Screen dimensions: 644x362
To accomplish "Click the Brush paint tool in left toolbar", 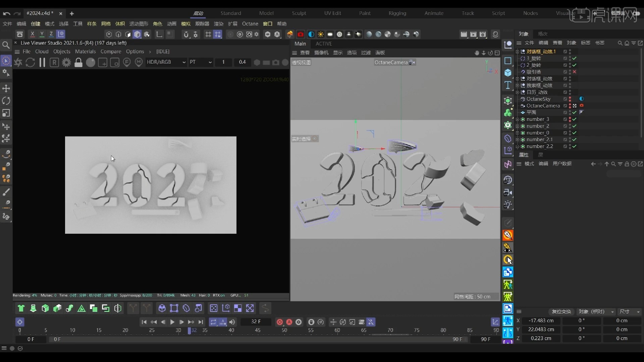I will (x=6, y=192).
